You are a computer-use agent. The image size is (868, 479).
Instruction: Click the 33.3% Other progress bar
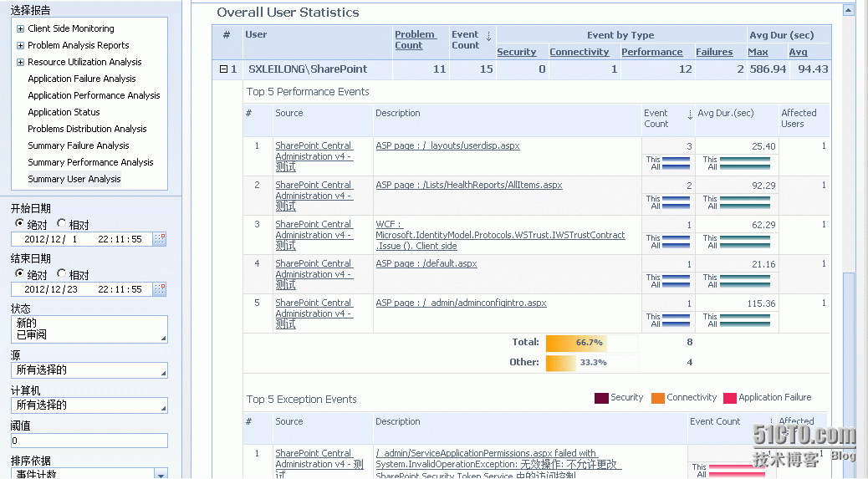[x=592, y=363]
